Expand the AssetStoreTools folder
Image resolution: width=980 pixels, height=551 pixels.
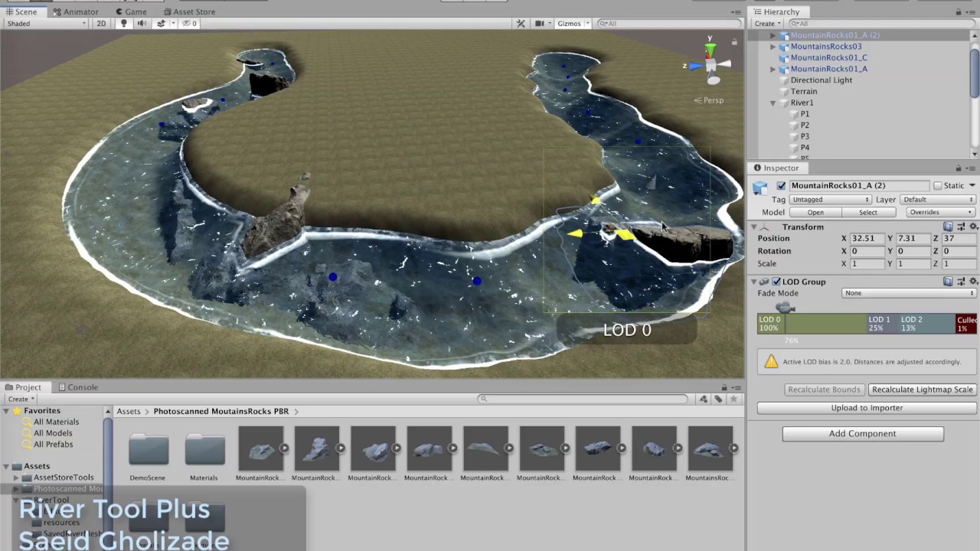pos(16,478)
